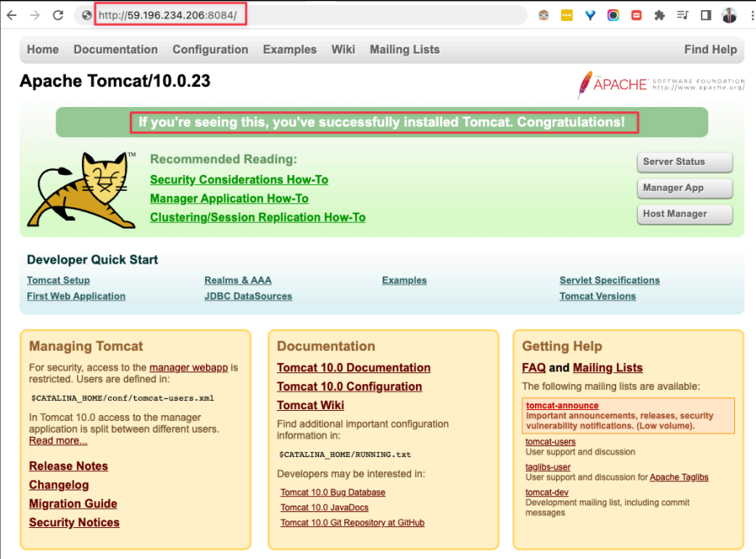Open the Tomcat Versions link
This screenshot has width=756, height=559.
[598, 296]
